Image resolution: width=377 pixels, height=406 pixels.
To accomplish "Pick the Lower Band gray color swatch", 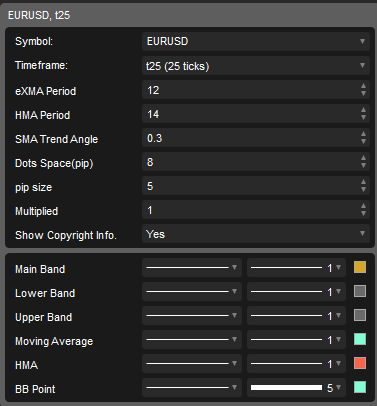I will (x=360, y=291).
